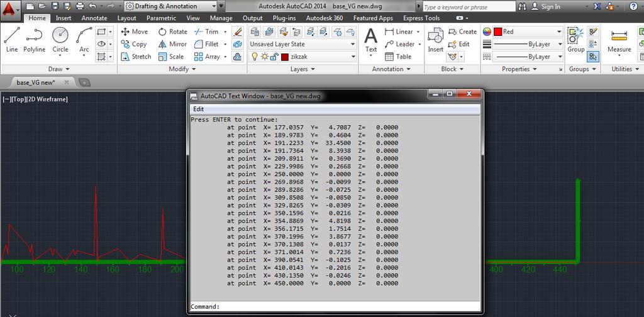
Task: Open the zikzak layer dropdown
Action: click(303, 57)
